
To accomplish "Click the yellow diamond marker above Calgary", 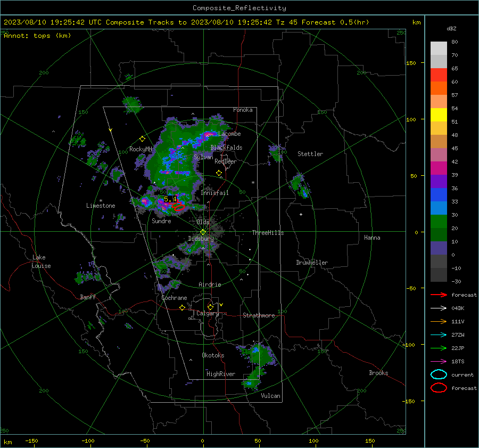I will point(210,307).
